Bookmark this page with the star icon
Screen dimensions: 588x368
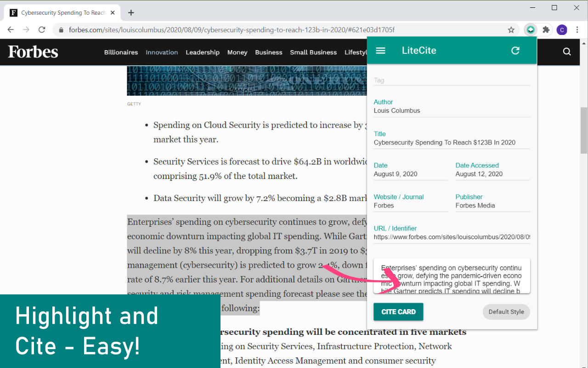511,30
